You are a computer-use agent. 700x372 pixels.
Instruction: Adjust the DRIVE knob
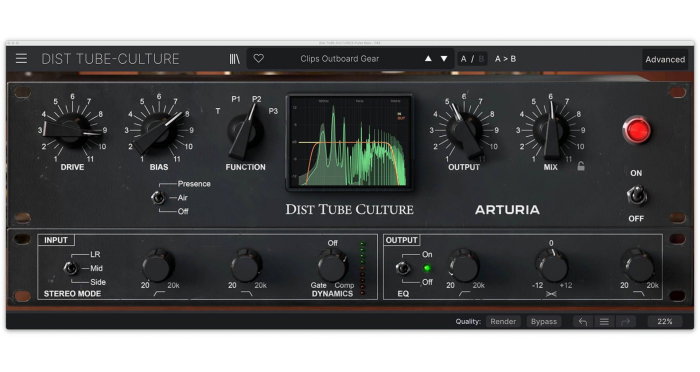pos(71,130)
